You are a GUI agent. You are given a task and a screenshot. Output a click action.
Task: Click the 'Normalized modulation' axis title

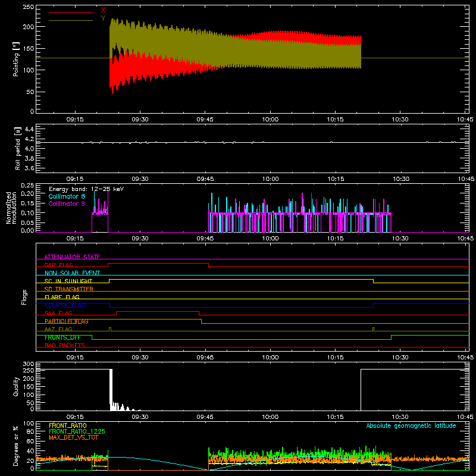[11, 208]
